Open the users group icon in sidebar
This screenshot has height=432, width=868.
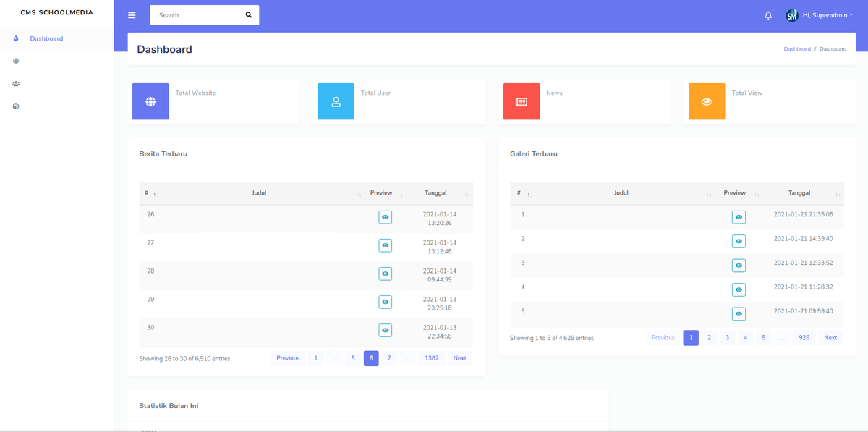pos(16,84)
